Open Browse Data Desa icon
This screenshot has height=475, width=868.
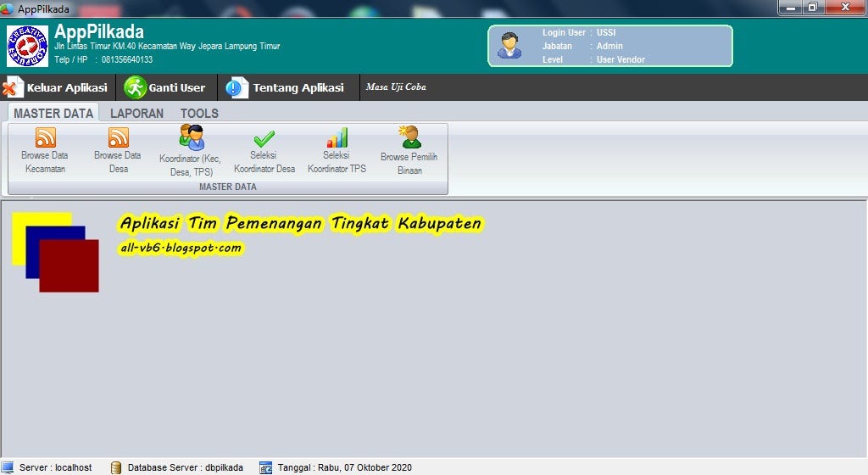point(119,137)
